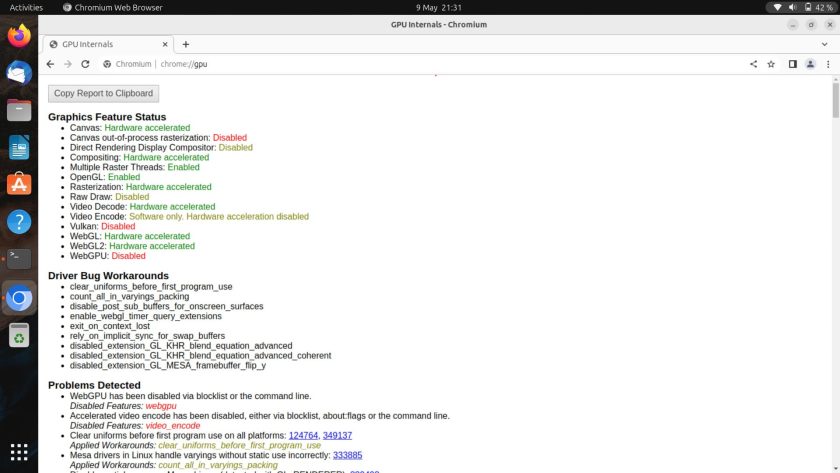The height and width of the screenshot is (473, 840).
Task: Go back using the browser back arrow
Action: tap(50, 64)
